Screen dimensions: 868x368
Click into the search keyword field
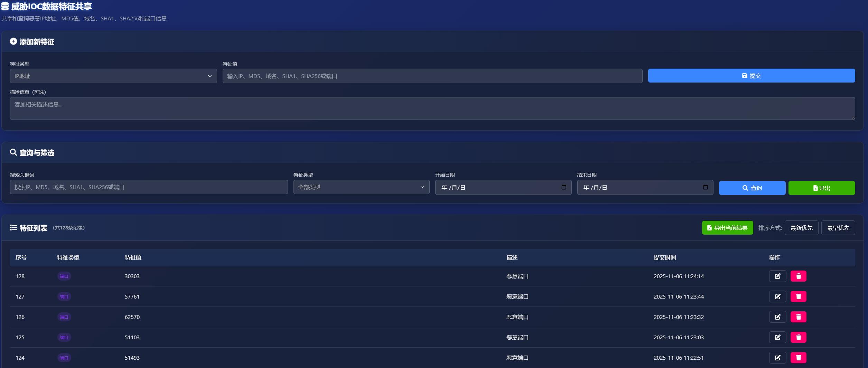click(x=149, y=187)
